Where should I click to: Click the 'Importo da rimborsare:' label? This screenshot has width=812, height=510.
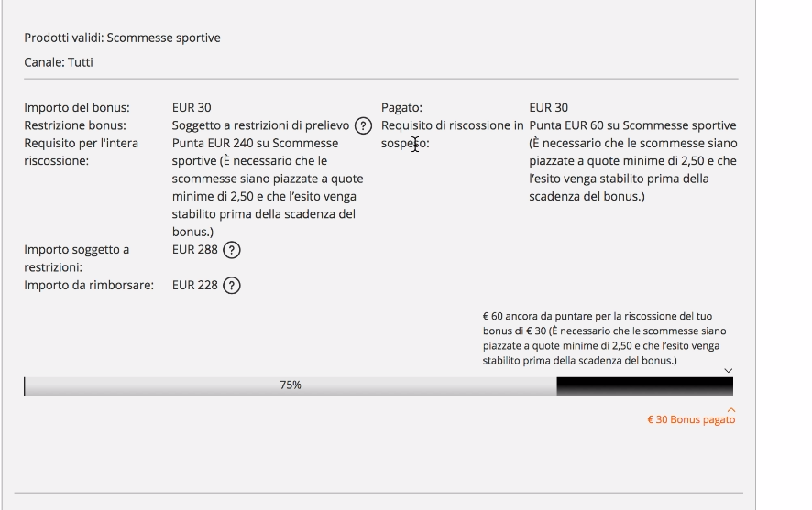click(x=89, y=286)
